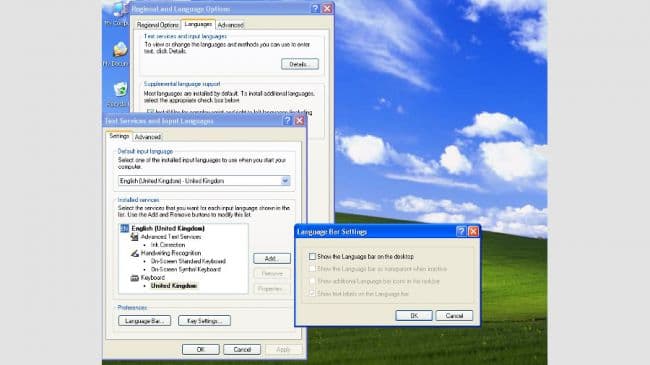Select On-Screen Standard Keyboard item
This screenshot has width=650, height=365.
[x=188, y=261]
